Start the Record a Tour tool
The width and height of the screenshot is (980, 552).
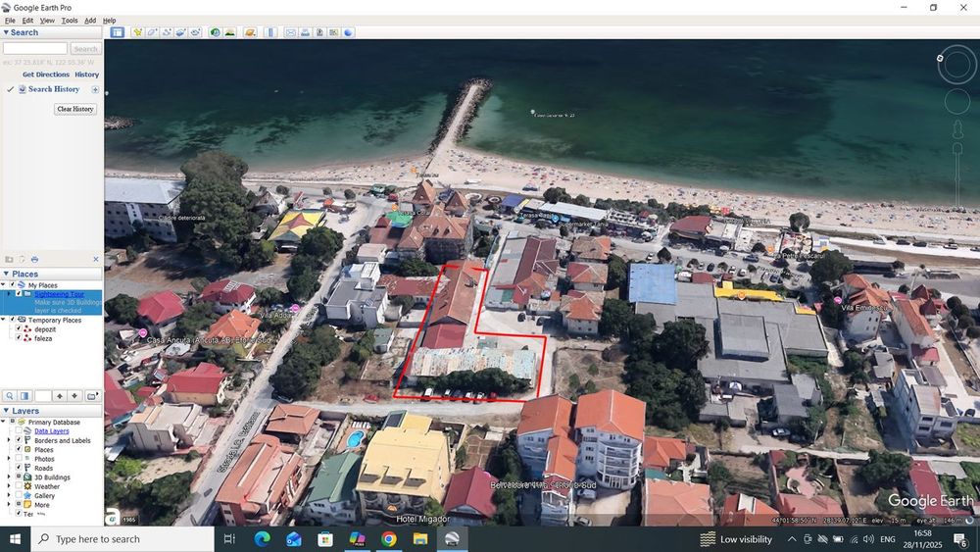pyautogui.click(x=195, y=32)
